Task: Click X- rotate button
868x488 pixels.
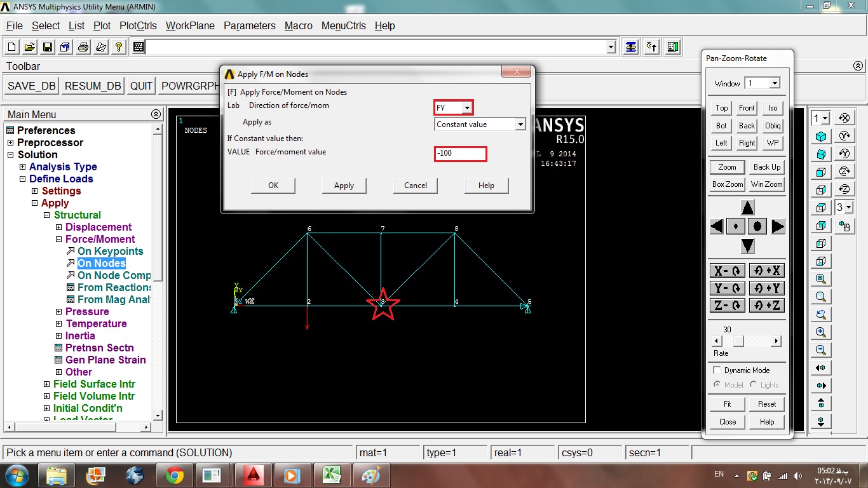Action: pyautogui.click(x=727, y=271)
